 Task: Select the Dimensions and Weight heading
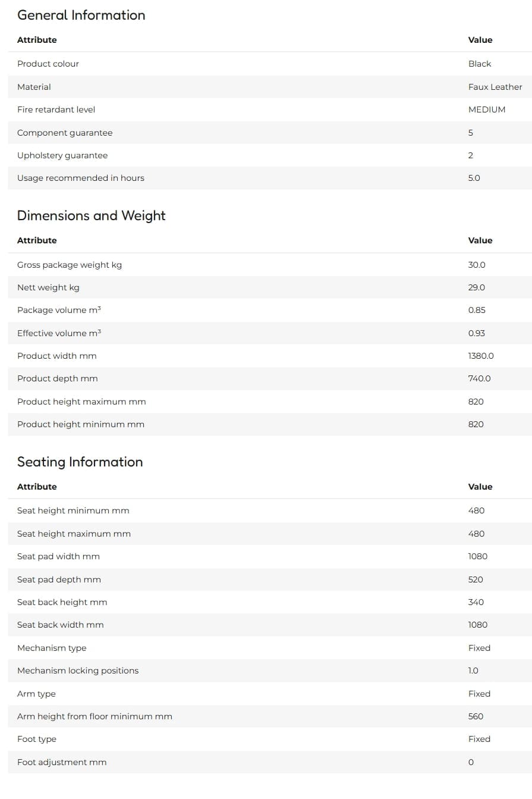click(91, 215)
